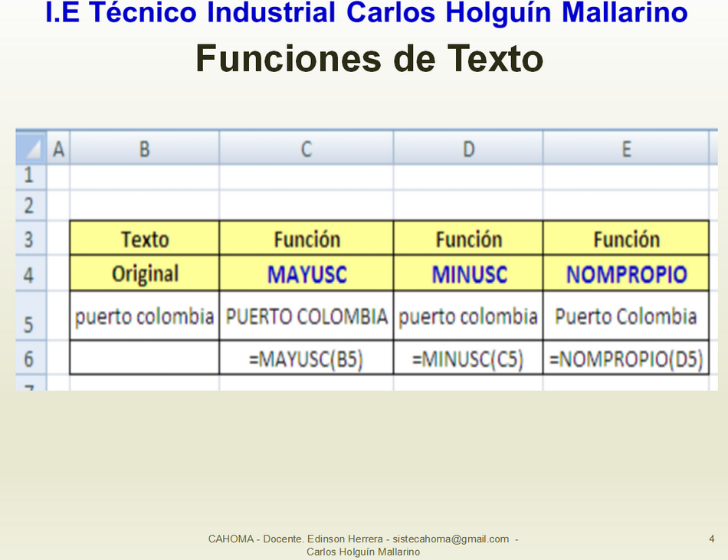This screenshot has height=560, width=728.
Task: Select column A header
Action: [58, 149]
